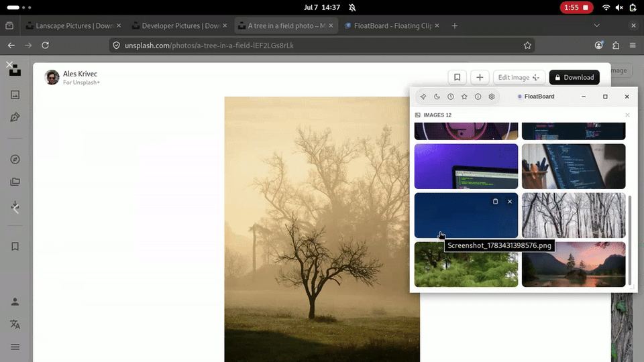The image size is (644, 362).
Task: Select the code-on-laptop thumbnail in FloatBoard
Action: (574, 166)
